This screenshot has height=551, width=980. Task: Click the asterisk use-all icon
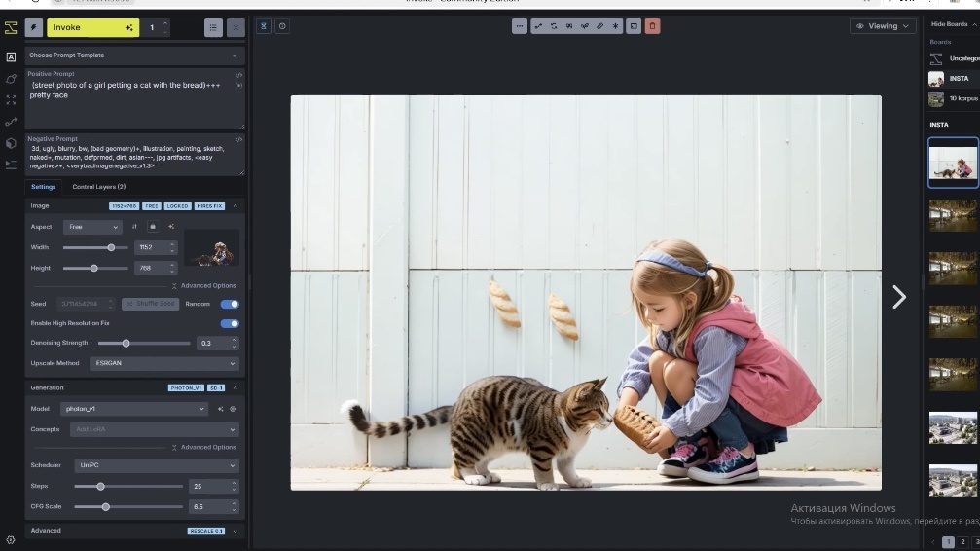click(616, 26)
